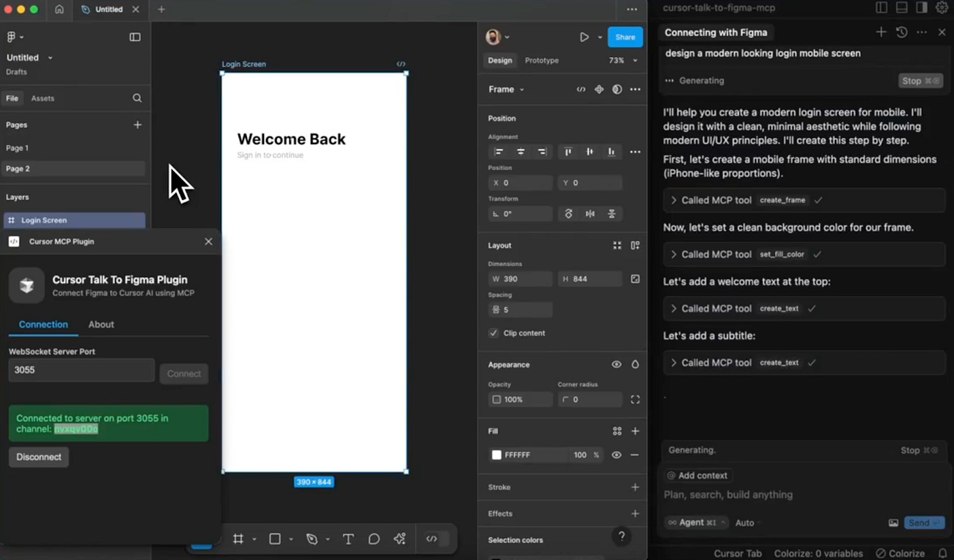Image resolution: width=954 pixels, height=560 pixels.
Task: Add a stroke with plus icon
Action: (x=635, y=487)
